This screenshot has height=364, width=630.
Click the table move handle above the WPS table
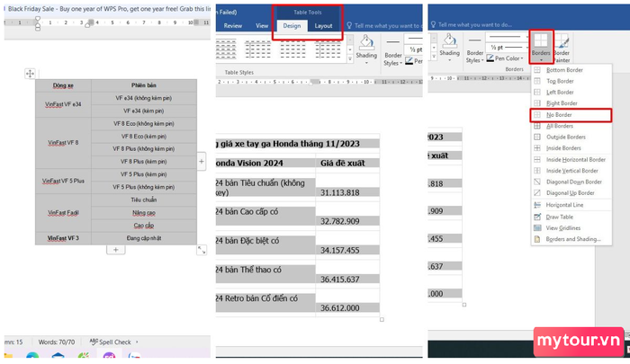point(30,74)
